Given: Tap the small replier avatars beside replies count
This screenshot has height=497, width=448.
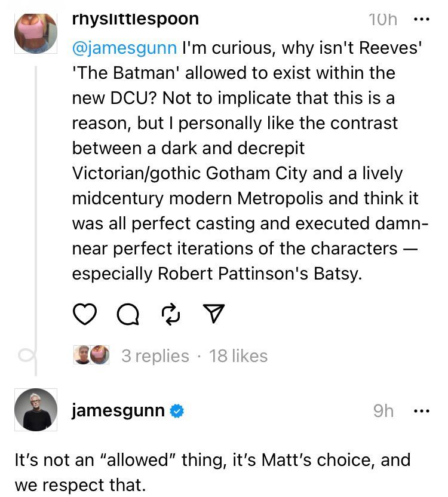Looking at the screenshot, I should point(91,355).
